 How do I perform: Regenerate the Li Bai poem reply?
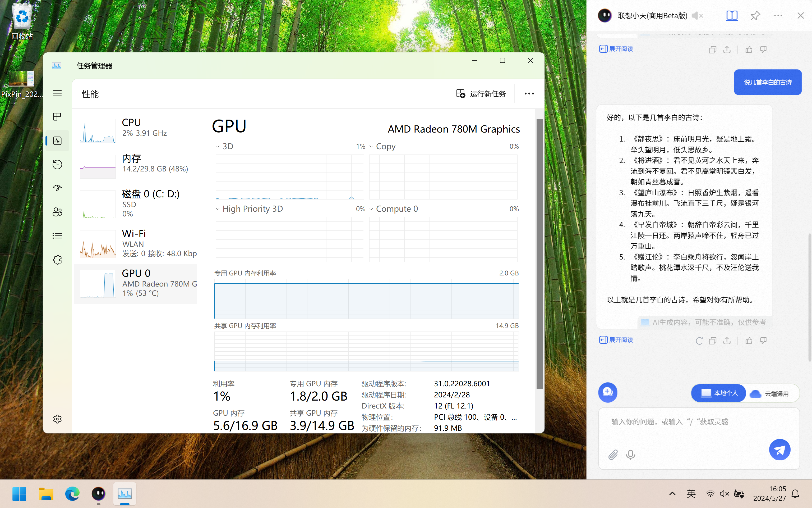pos(699,341)
